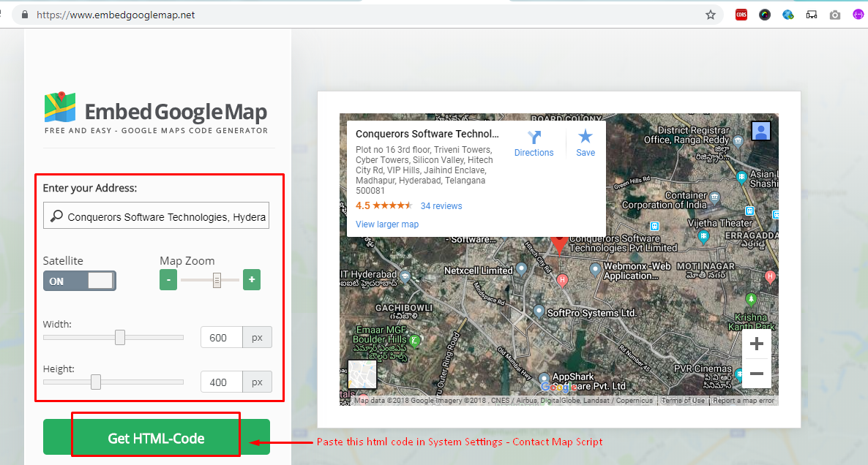Screen dimensions: 868x465
Task: Click the browser URL address bar
Action: pos(366,15)
